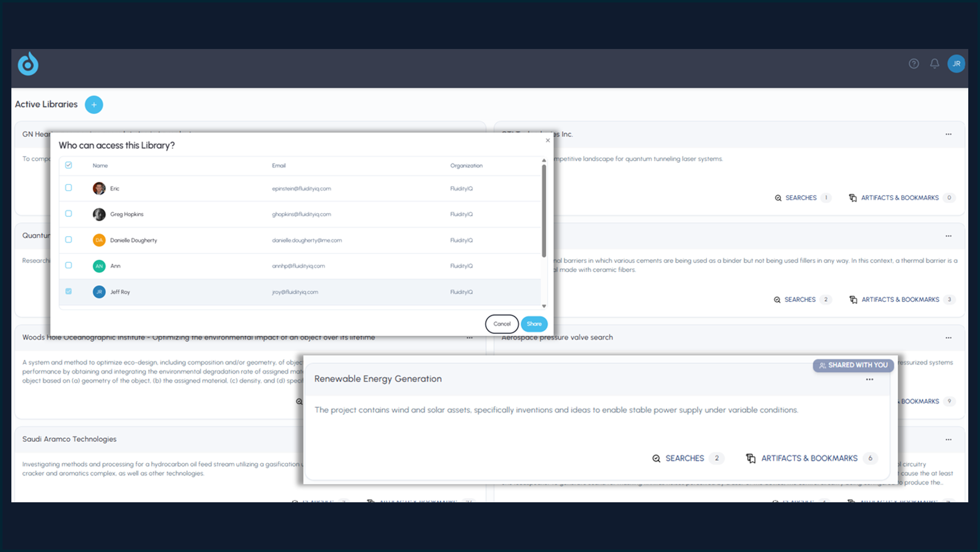
Task: Open Artifacts & Bookmarks in Renewable Energy card
Action: click(809, 458)
